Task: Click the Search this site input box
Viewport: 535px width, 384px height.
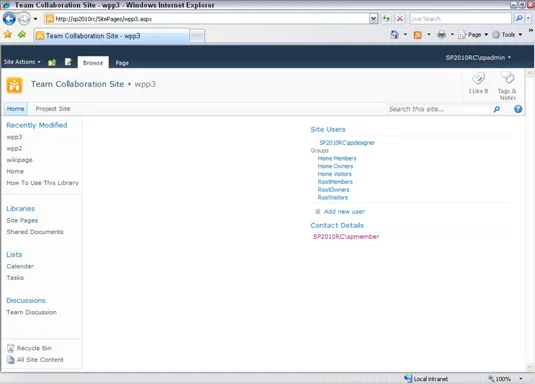Action: [x=438, y=109]
